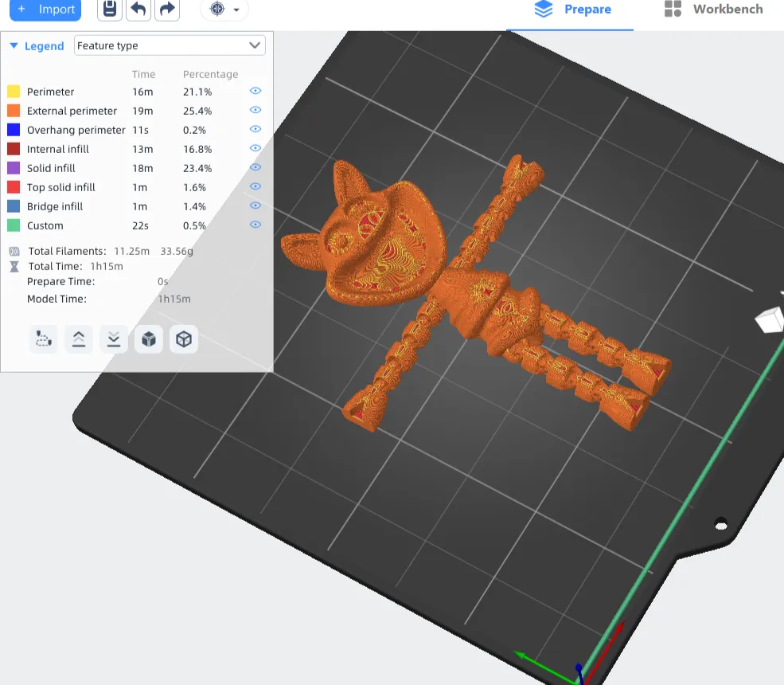Click the "Top solid infill" label
Image resolution: width=784 pixels, height=685 pixels.
pos(61,187)
